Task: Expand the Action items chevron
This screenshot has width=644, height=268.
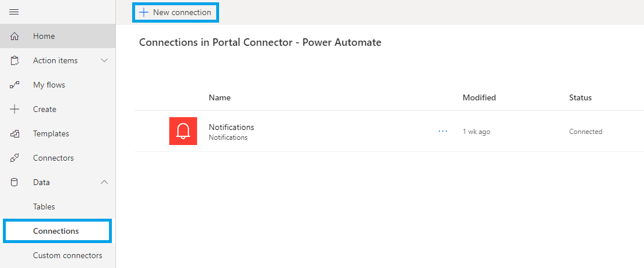Action: [x=104, y=60]
